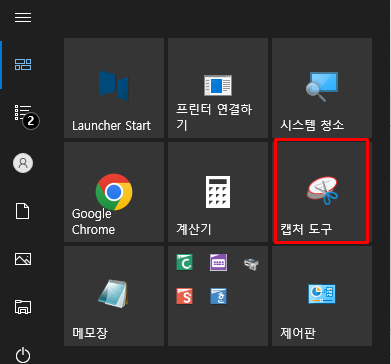Open File Explorer from the sidebar

(23, 307)
